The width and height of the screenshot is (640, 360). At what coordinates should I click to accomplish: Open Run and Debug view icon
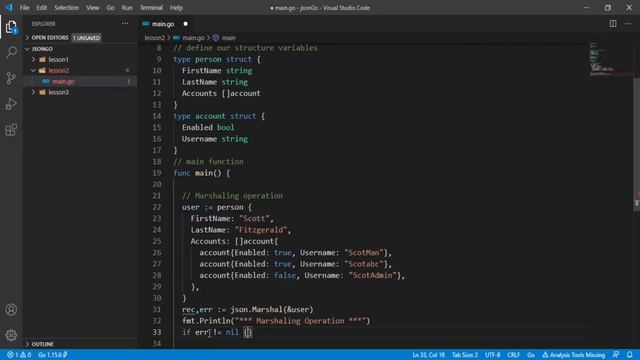(x=11, y=104)
